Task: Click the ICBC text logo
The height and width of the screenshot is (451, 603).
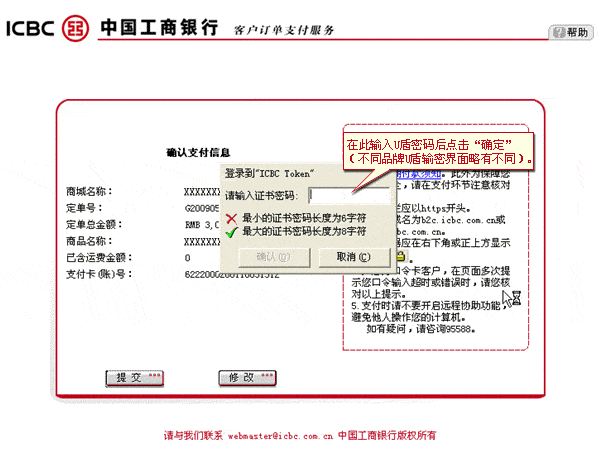Action: (x=29, y=28)
